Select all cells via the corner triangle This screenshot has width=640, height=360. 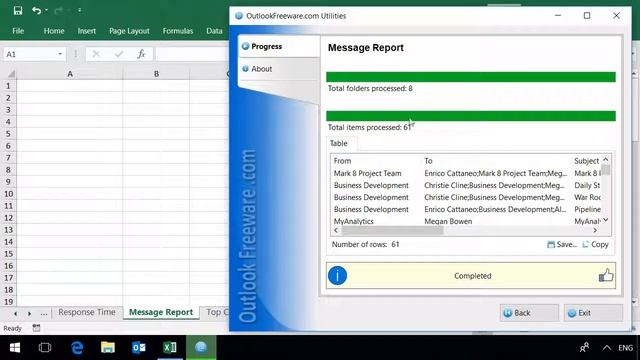click(11, 74)
